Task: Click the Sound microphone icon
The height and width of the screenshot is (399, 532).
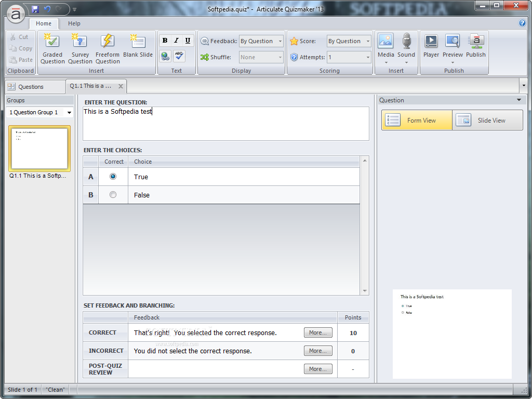Action: pos(406,42)
